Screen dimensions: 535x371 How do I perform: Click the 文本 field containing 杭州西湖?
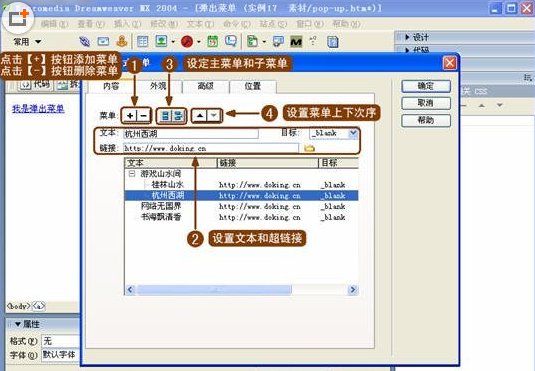click(191, 133)
